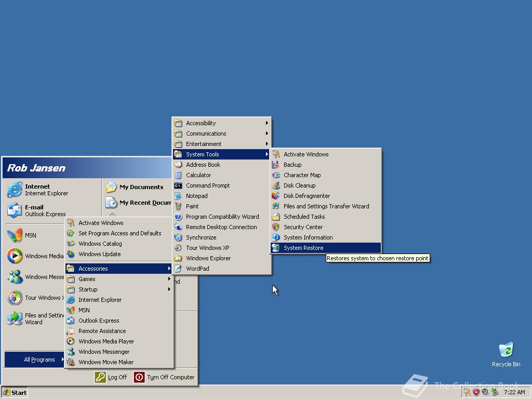Click Command Prompt icon in Accessories

tap(179, 185)
